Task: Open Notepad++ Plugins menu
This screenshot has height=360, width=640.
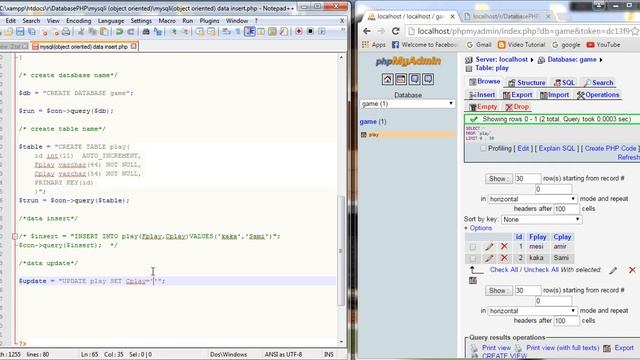Action: tap(209, 20)
